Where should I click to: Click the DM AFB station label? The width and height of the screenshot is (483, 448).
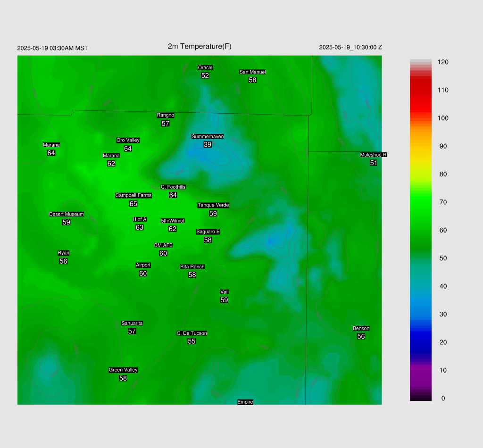[163, 245]
